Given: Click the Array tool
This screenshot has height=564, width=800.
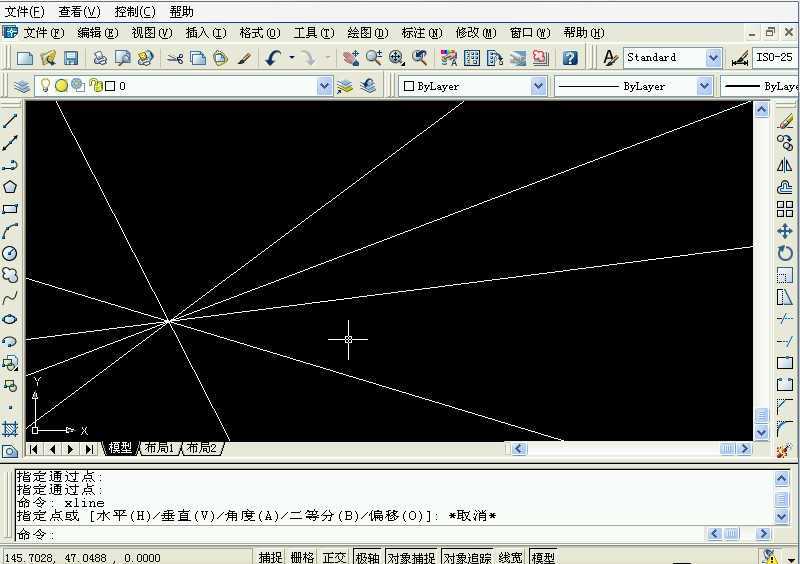Looking at the screenshot, I should point(785,209).
